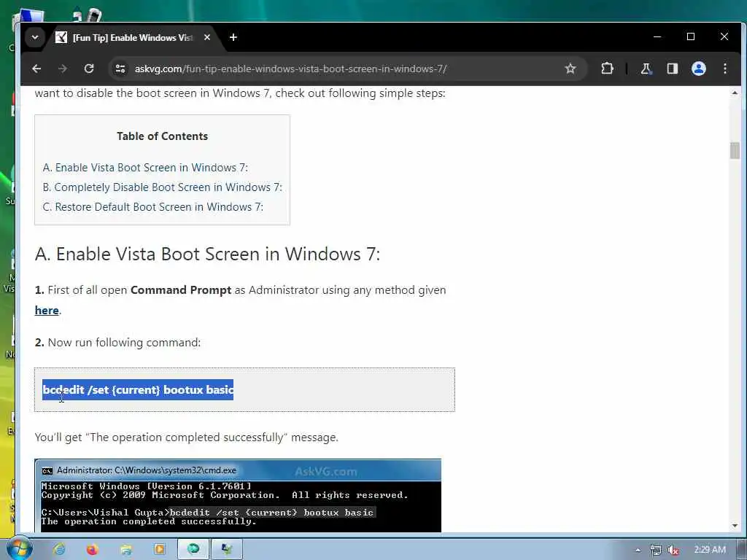This screenshot has width=747, height=560.
Task: Click 'Now run following command' text
Action: (124, 343)
